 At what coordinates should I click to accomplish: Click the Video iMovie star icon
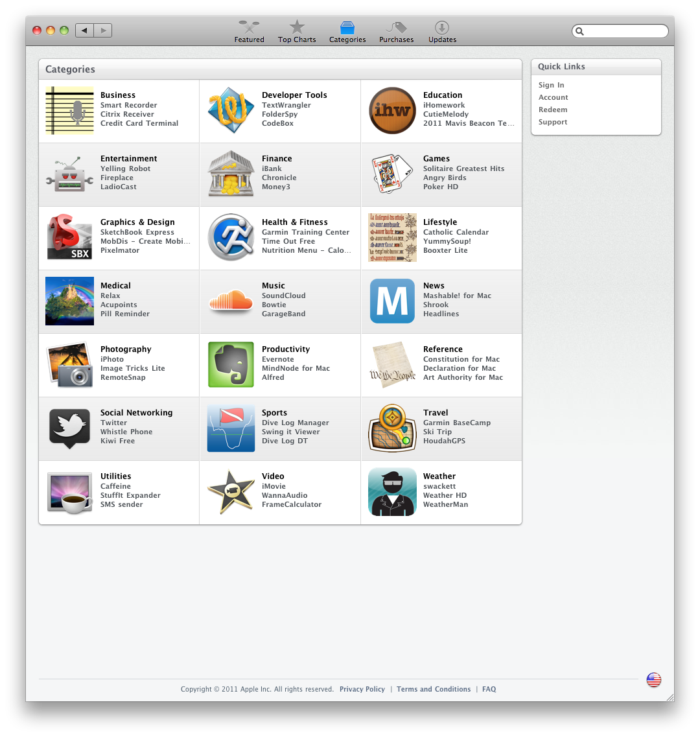pos(231,491)
